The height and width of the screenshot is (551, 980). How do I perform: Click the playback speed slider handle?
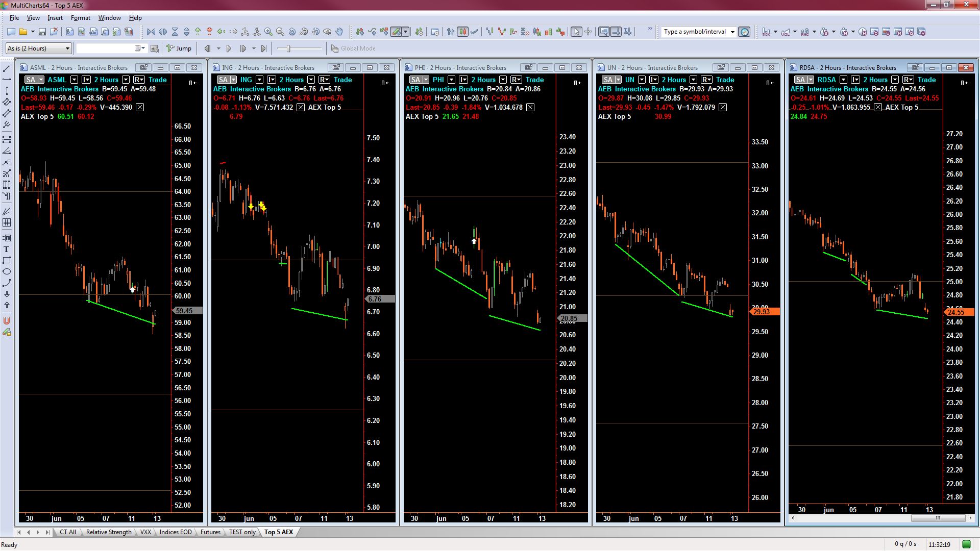tap(288, 48)
